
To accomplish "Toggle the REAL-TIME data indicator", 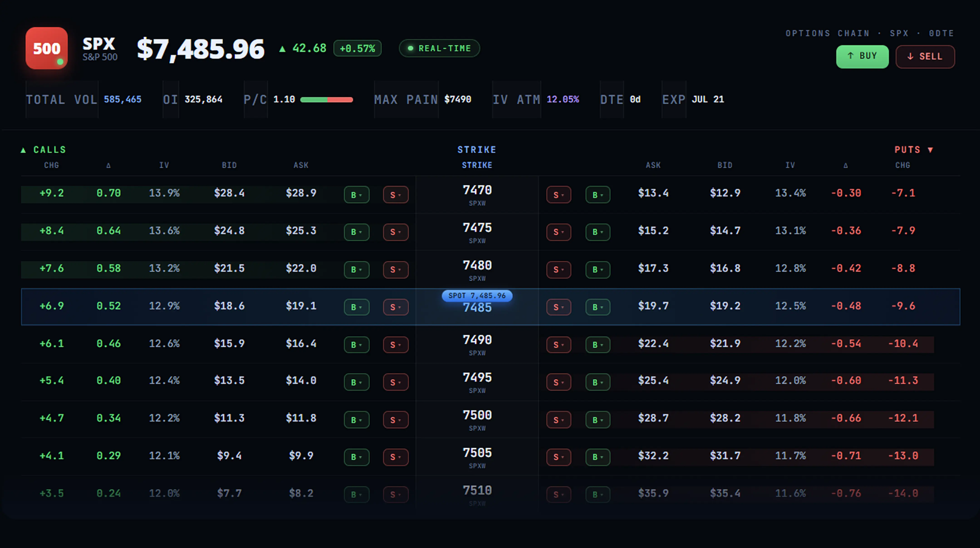I will 439,48.
